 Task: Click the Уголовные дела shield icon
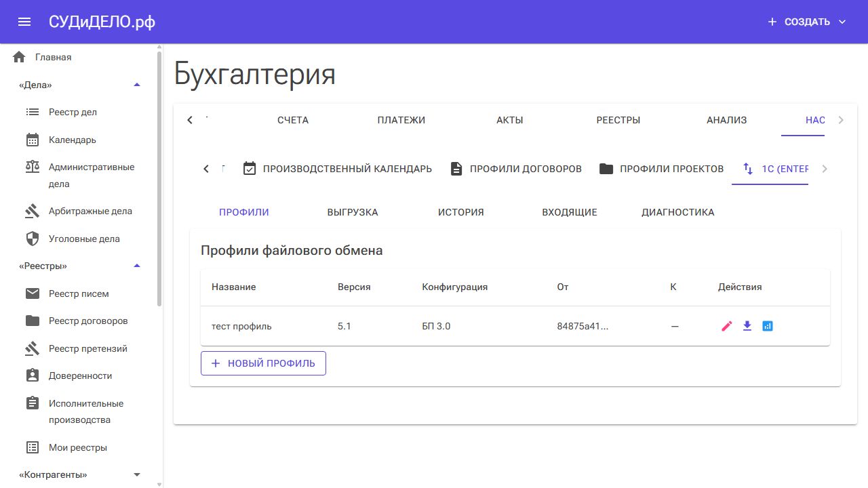pos(33,239)
